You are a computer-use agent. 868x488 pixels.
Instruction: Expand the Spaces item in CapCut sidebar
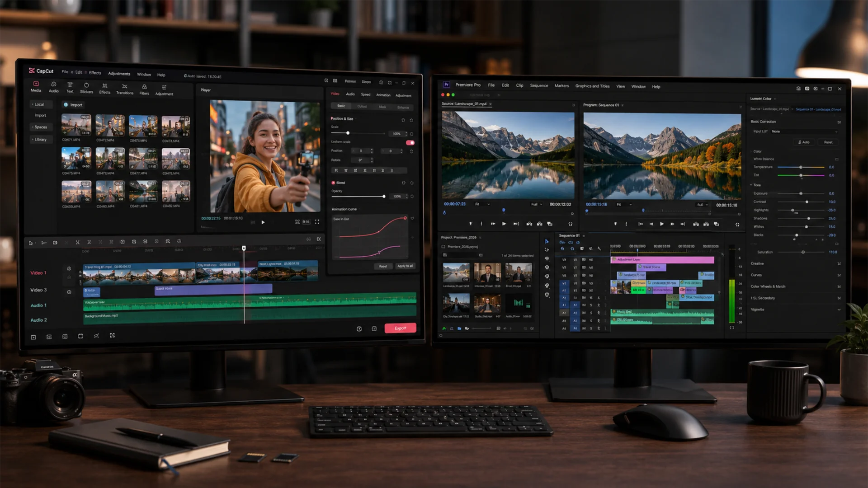click(41, 127)
